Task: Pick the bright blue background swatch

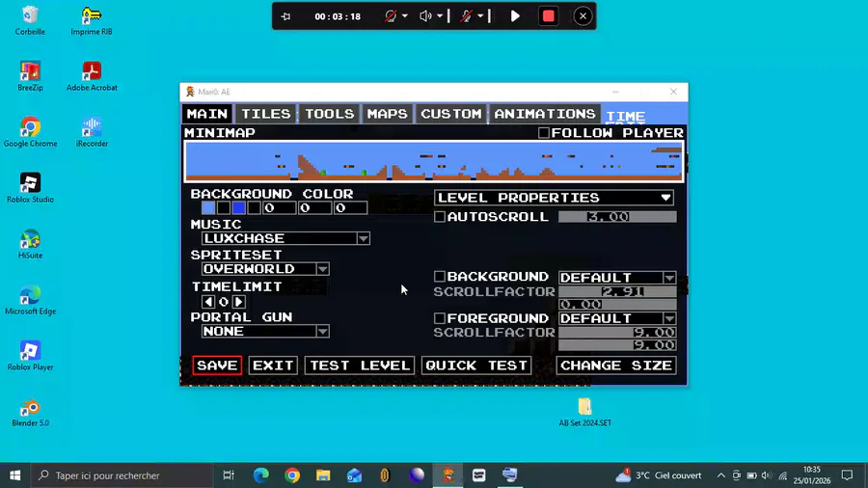Action: [x=238, y=208]
